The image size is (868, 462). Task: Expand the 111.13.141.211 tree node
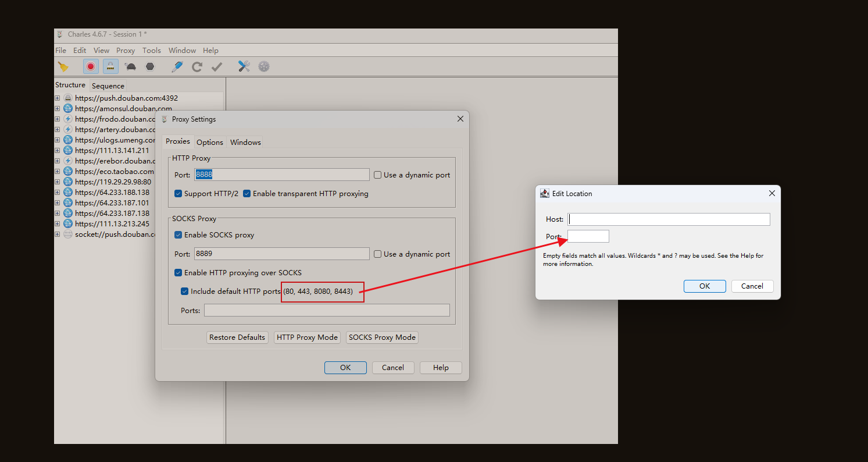(58, 151)
